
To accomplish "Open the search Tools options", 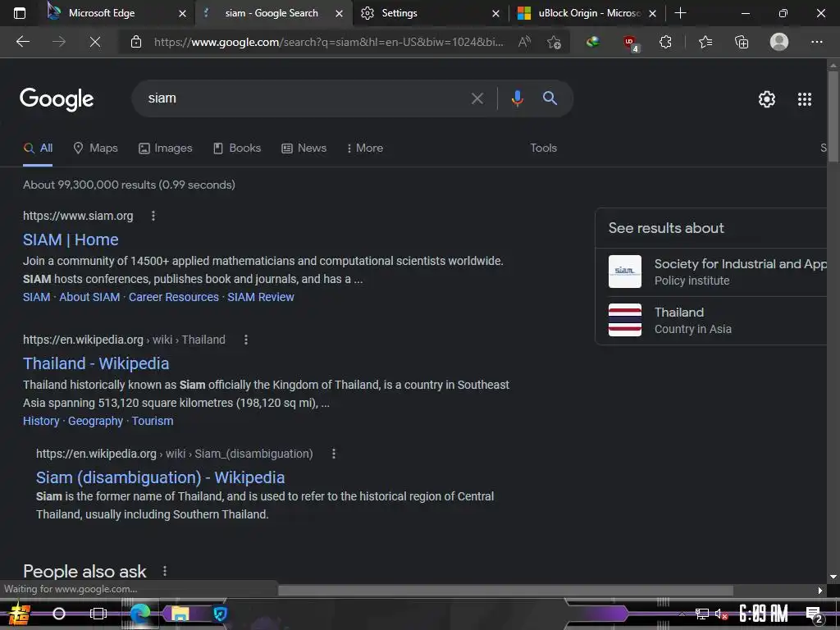I will [x=543, y=148].
